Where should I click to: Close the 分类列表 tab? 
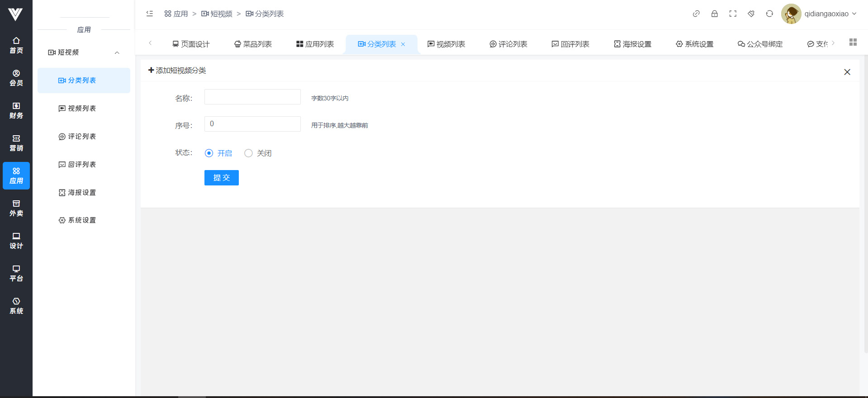[403, 44]
